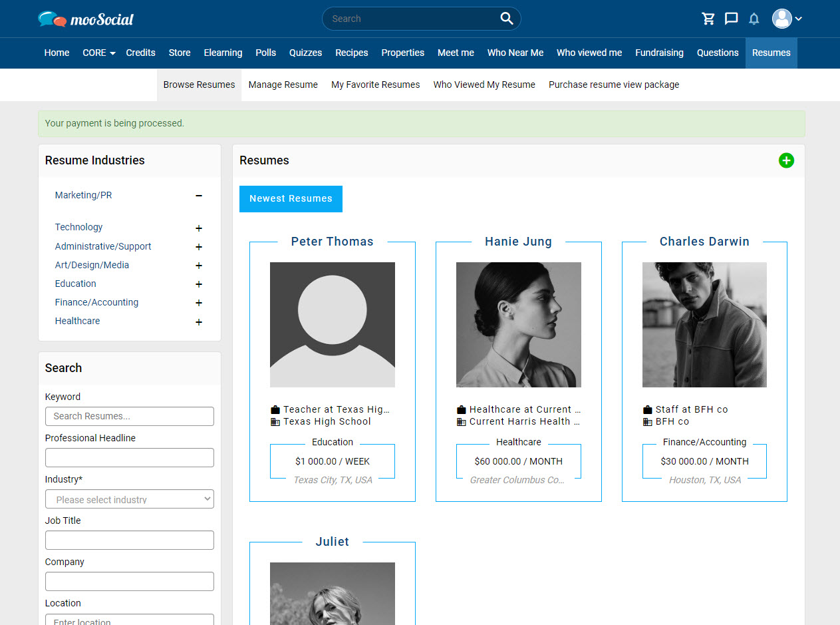This screenshot has height=625, width=840.
Task: Collapse the Marketing/PR industry
Action: pyautogui.click(x=198, y=196)
